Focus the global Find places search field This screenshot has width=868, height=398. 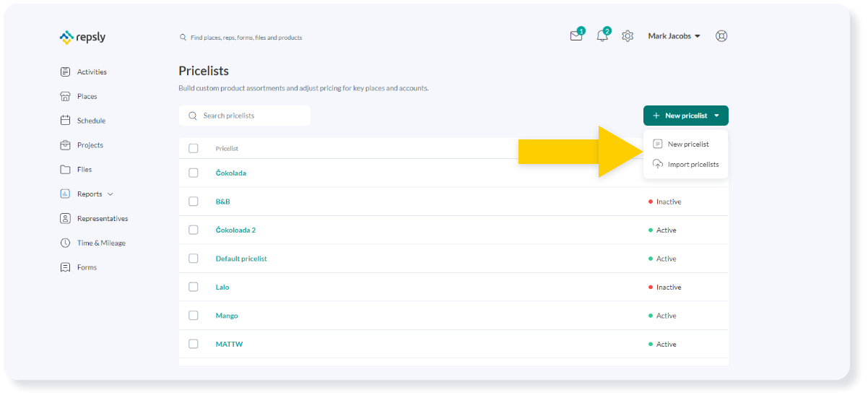tap(246, 38)
